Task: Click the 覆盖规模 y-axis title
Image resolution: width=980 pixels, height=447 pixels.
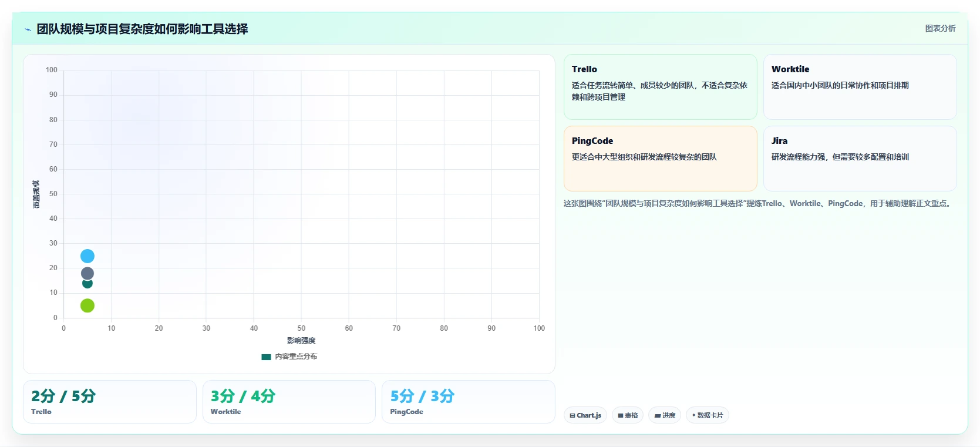Action: click(36, 194)
